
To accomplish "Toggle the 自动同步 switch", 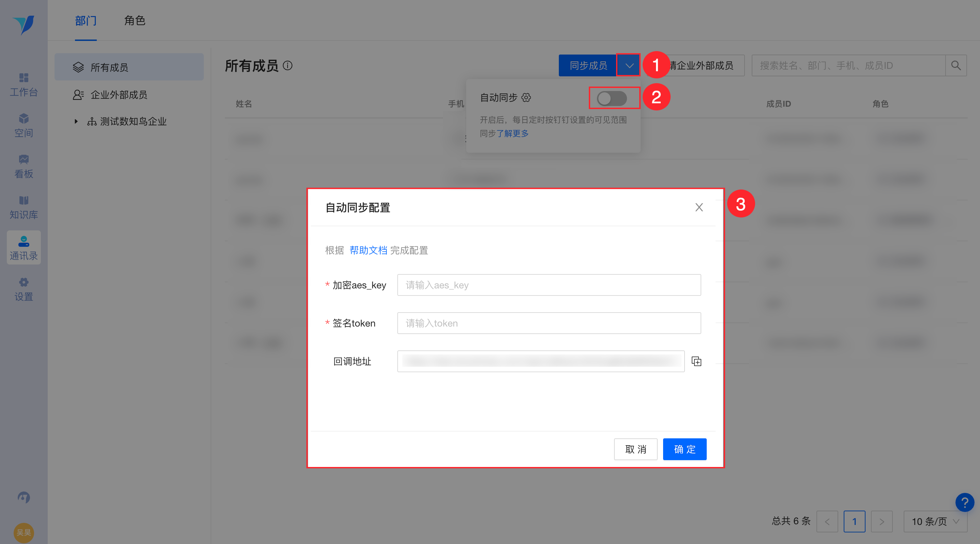I will click(611, 99).
